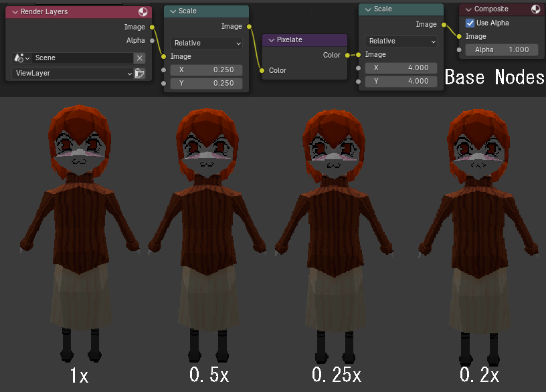
Task: Click the Scene name field
Action: click(82, 58)
